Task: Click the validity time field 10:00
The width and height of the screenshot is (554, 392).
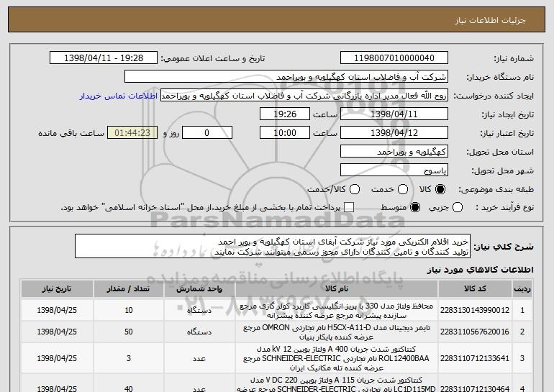Action: (285, 133)
